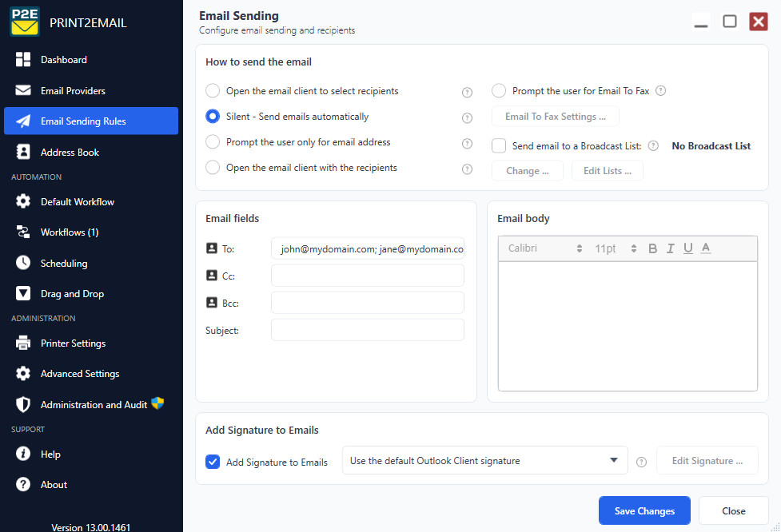Select Prompt the user only for email address

click(x=213, y=142)
